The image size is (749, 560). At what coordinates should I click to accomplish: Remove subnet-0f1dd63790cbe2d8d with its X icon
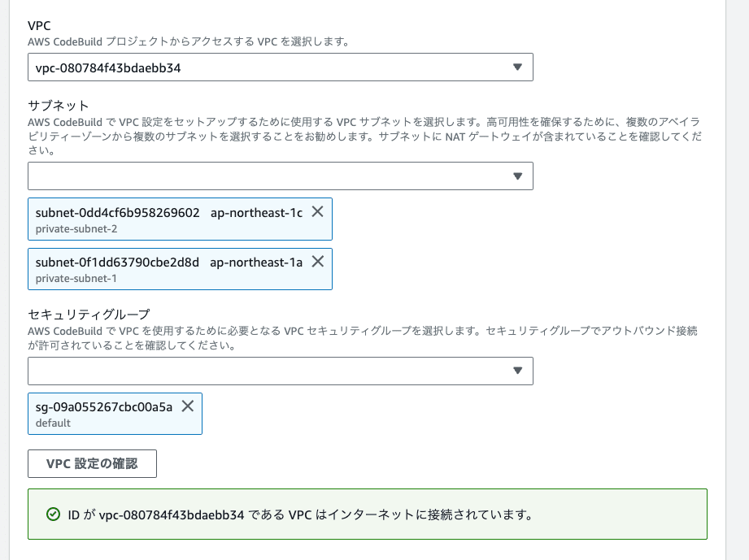pos(318,261)
